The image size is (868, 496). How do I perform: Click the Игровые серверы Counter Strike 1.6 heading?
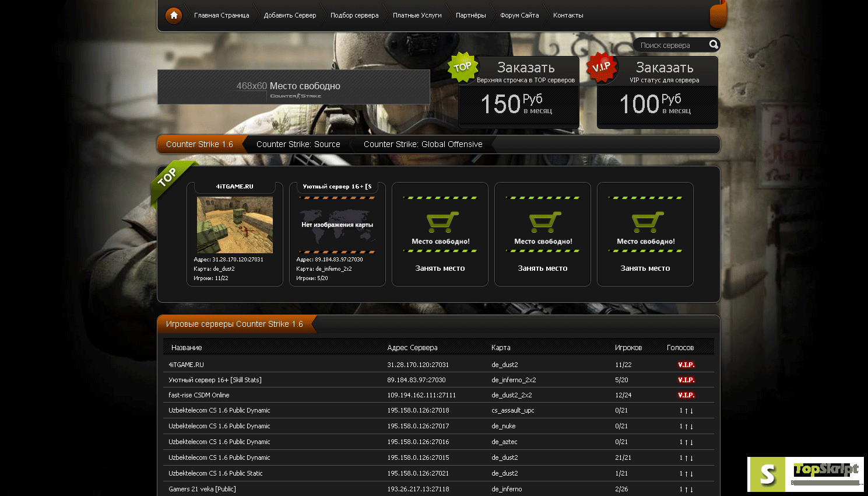pyautogui.click(x=234, y=324)
